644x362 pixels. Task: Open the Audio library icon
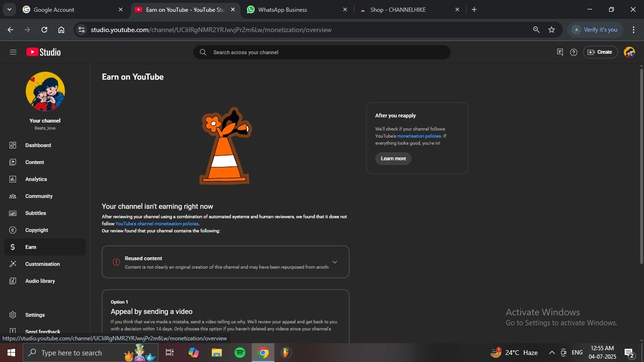[13, 281]
